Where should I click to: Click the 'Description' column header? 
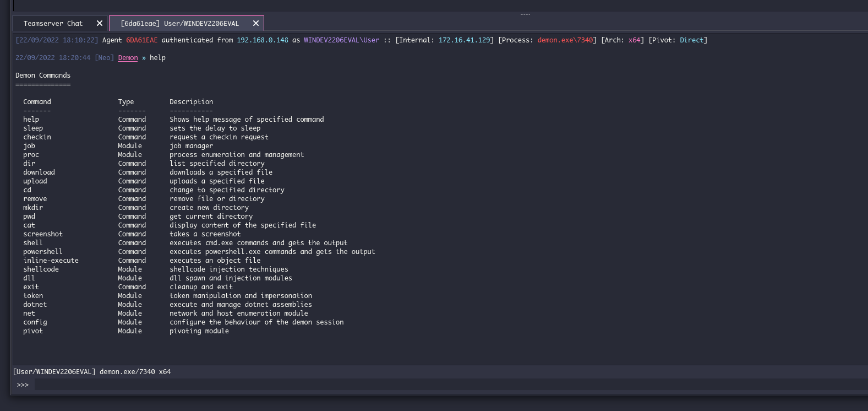[x=191, y=101]
